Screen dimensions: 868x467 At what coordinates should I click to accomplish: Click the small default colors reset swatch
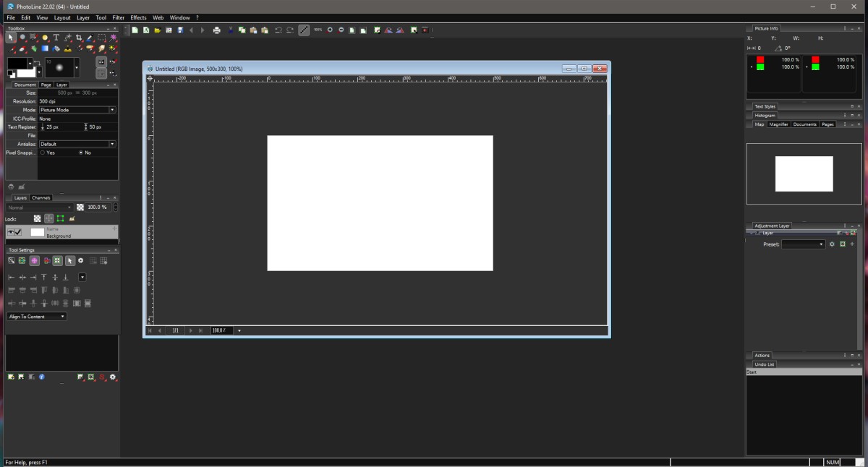(11, 74)
